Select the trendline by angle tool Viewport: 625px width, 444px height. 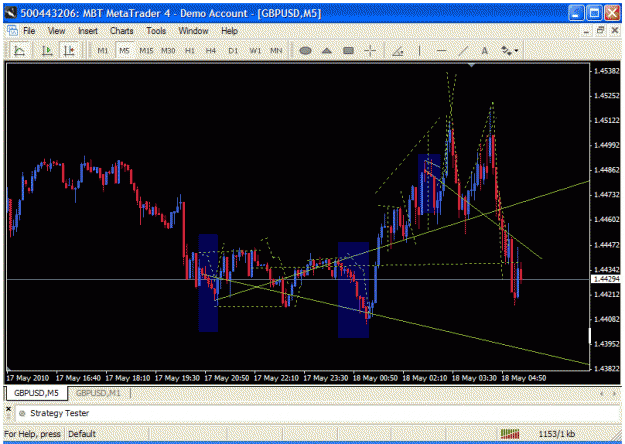pos(398,51)
